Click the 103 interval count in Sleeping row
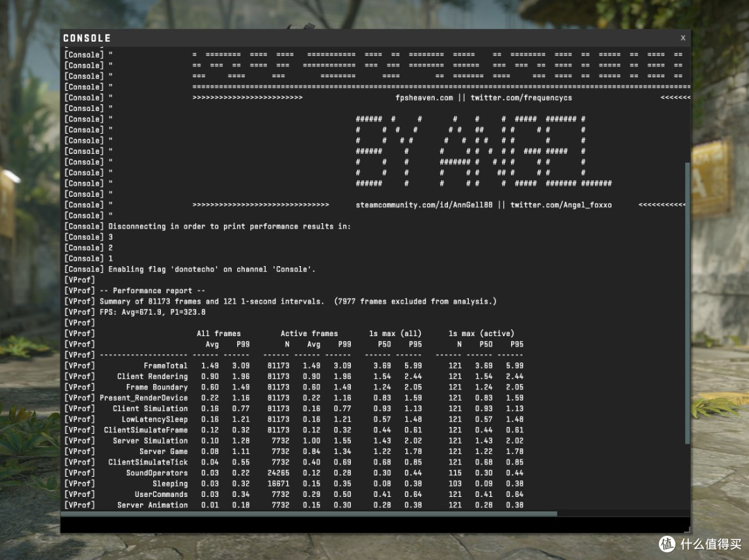 455,484
